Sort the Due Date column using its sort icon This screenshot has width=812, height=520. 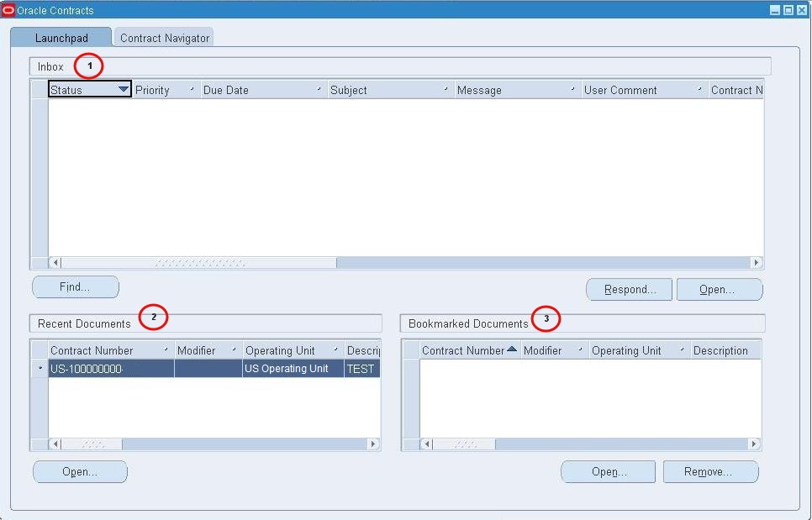[318, 89]
